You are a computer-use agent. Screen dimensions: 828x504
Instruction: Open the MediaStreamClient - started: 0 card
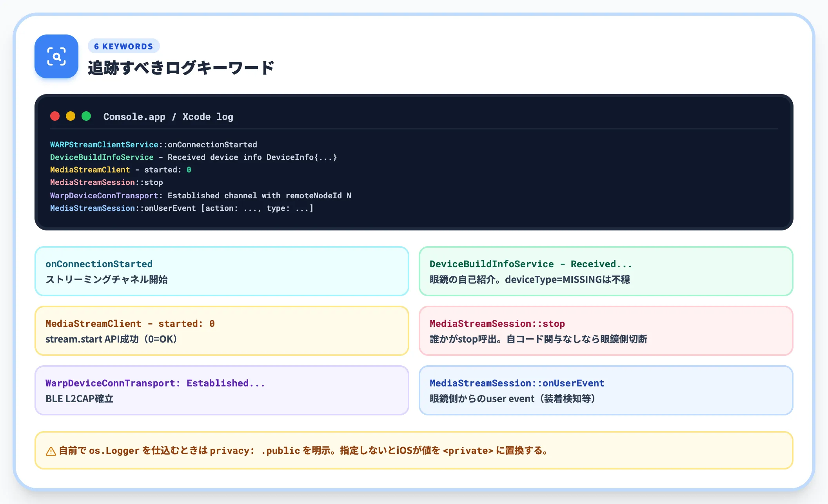(222, 331)
